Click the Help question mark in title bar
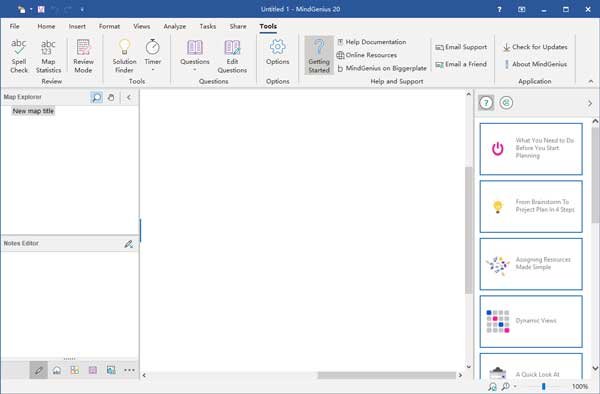The width and height of the screenshot is (600, 394). (x=499, y=9)
